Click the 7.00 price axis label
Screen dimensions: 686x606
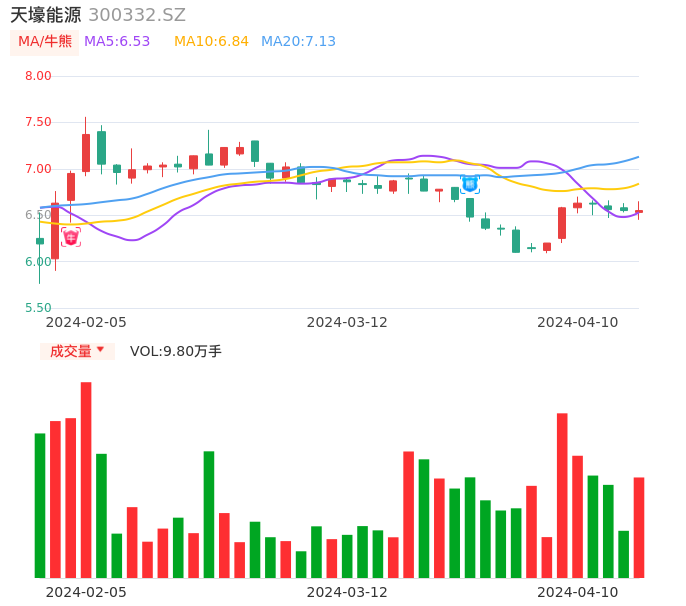tap(38, 169)
